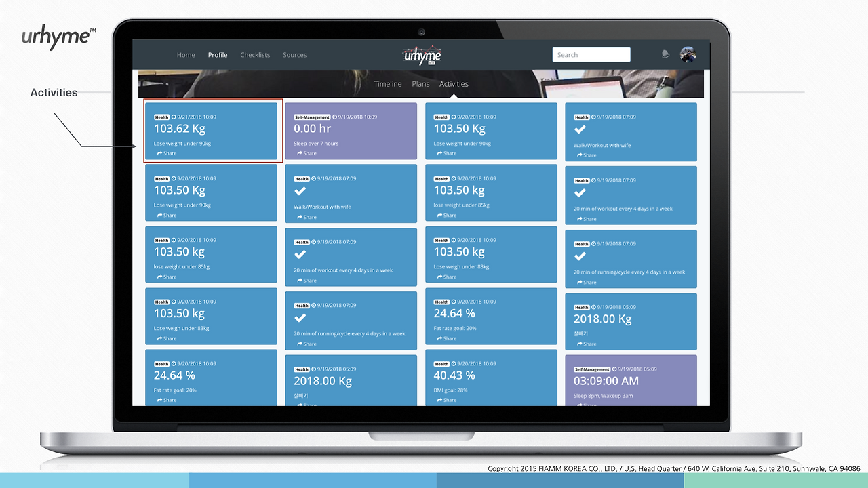The width and height of the screenshot is (868, 488).
Task: Go to Home in top navigation
Action: (x=186, y=55)
